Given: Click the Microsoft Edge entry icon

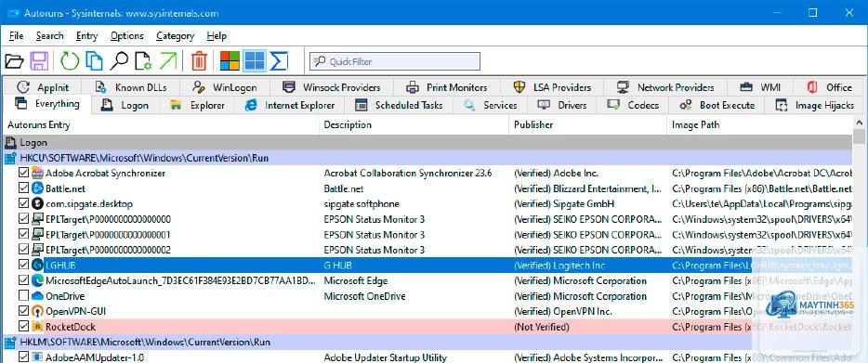Looking at the screenshot, I should coord(38,280).
